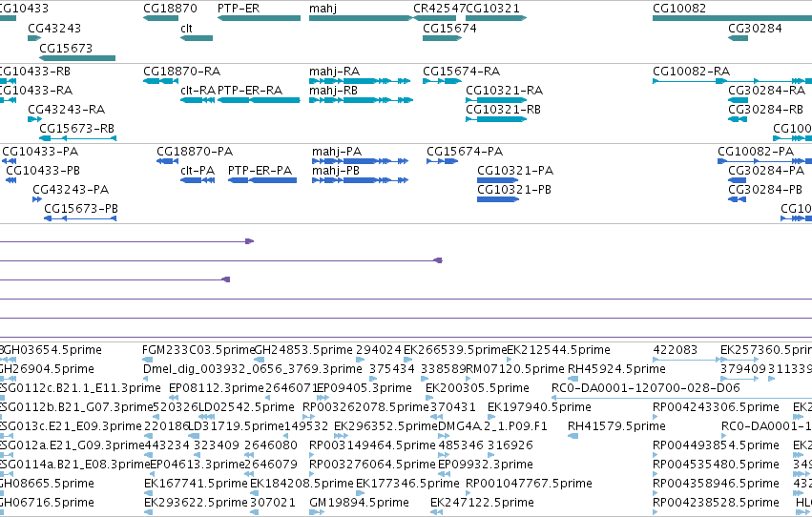The image size is (812, 517).
Task: Select the mahj-PB protein feature
Action: [360, 180]
